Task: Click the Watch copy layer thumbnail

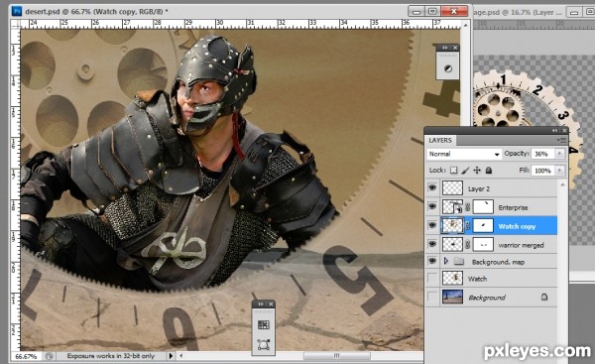Action: pyautogui.click(x=453, y=225)
